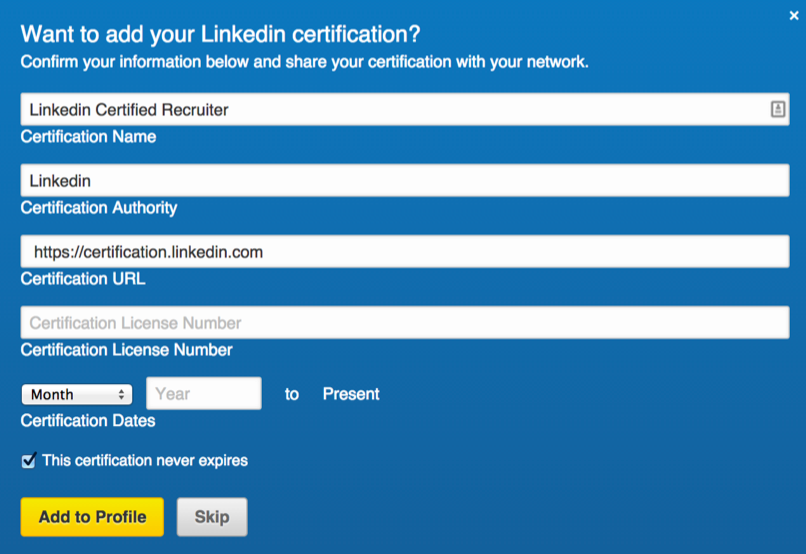Screen dimensions: 806x554
Task: Close the Linkedin certification dialog
Action: point(794,16)
